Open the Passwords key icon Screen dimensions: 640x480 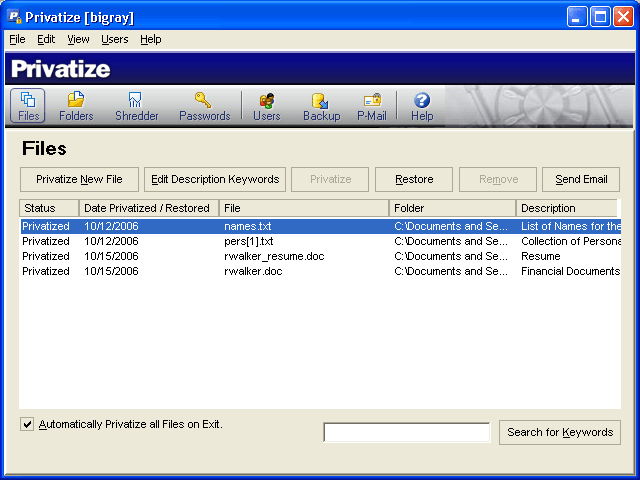(x=204, y=106)
